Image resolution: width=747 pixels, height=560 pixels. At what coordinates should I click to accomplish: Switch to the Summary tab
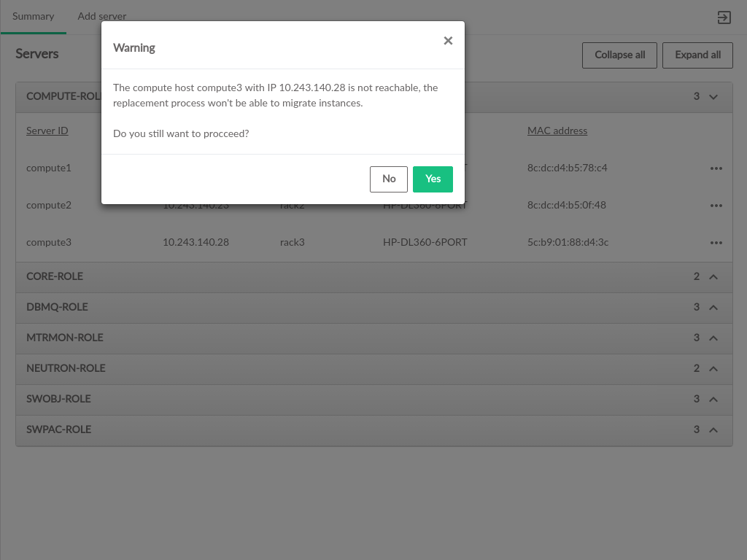pos(34,17)
